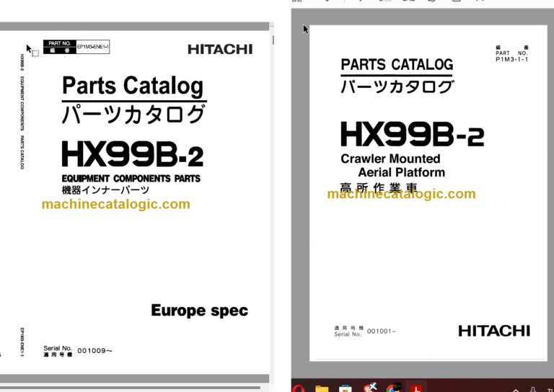Open the Opera browser taskbar icon
Viewport: 554px width, 392px height.
click(x=299, y=388)
